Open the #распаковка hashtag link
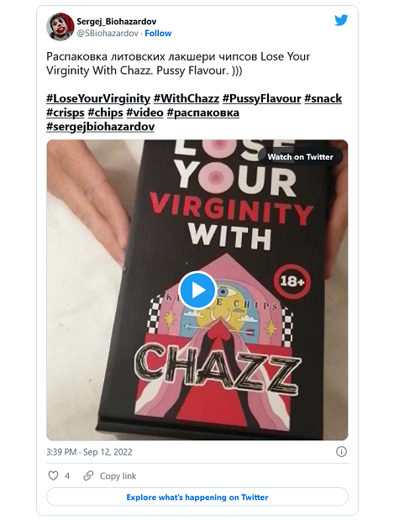This screenshot has width=420, height=520. pyautogui.click(x=203, y=113)
